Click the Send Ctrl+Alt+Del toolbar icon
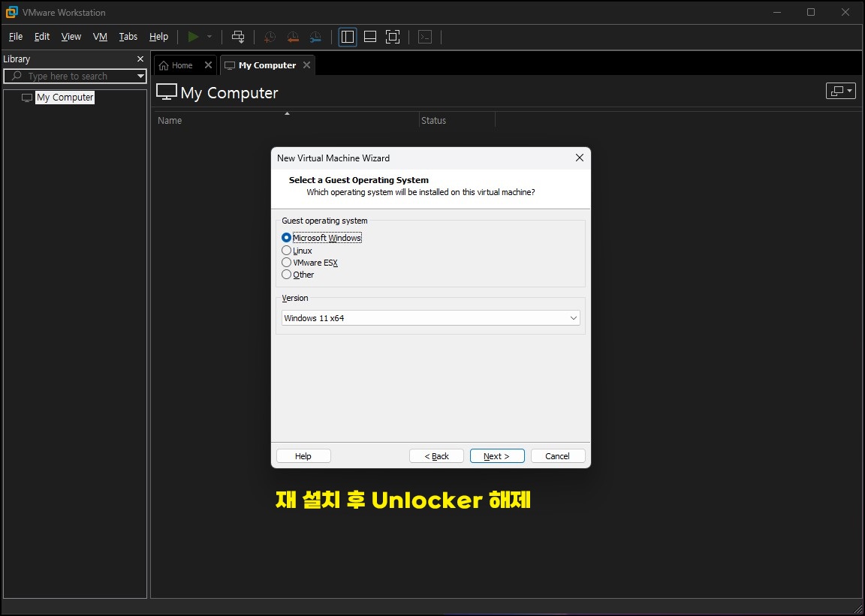The height and width of the screenshot is (616, 865). (x=238, y=37)
